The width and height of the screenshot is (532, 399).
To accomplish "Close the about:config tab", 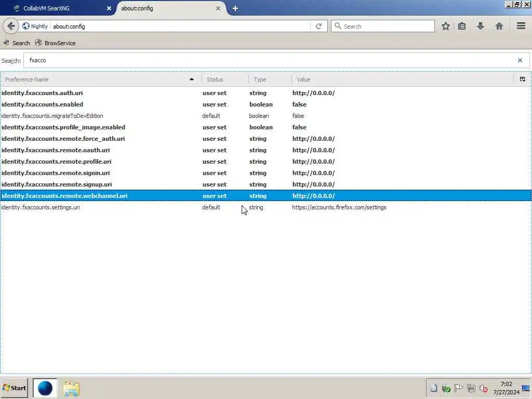I will click(x=218, y=8).
